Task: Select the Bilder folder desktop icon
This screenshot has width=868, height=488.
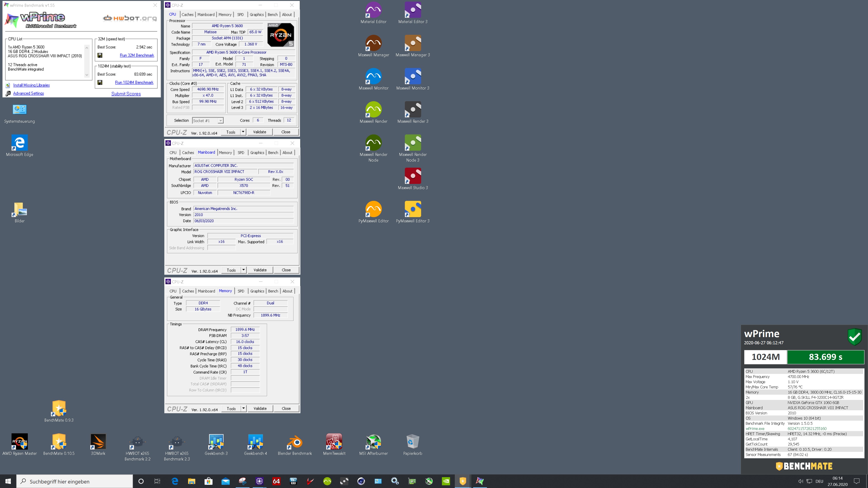Action: pos(19,212)
